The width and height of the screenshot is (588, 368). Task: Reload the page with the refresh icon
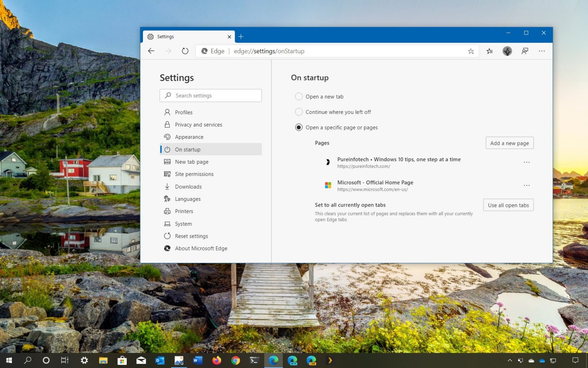(x=185, y=51)
